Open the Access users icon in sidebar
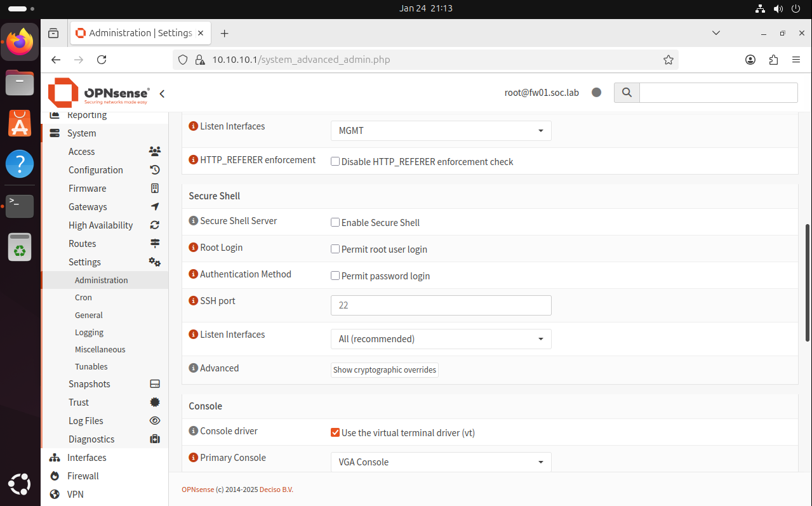The height and width of the screenshot is (506, 812). tap(154, 151)
